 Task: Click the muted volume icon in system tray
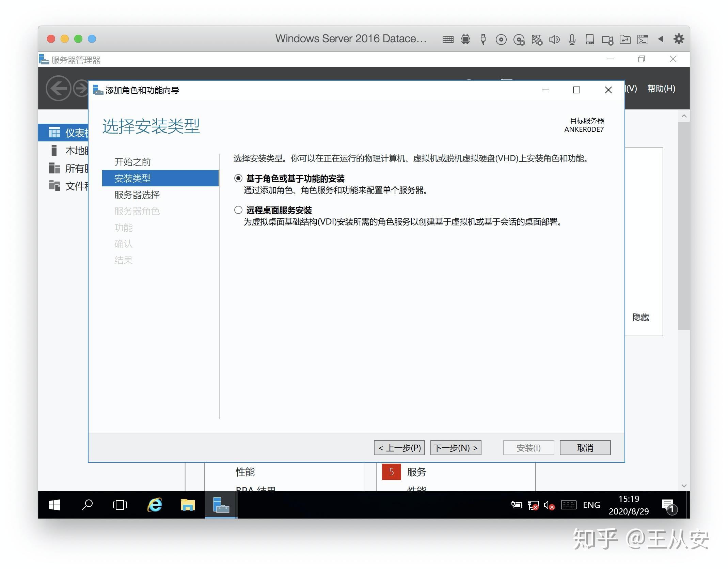[x=549, y=505]
